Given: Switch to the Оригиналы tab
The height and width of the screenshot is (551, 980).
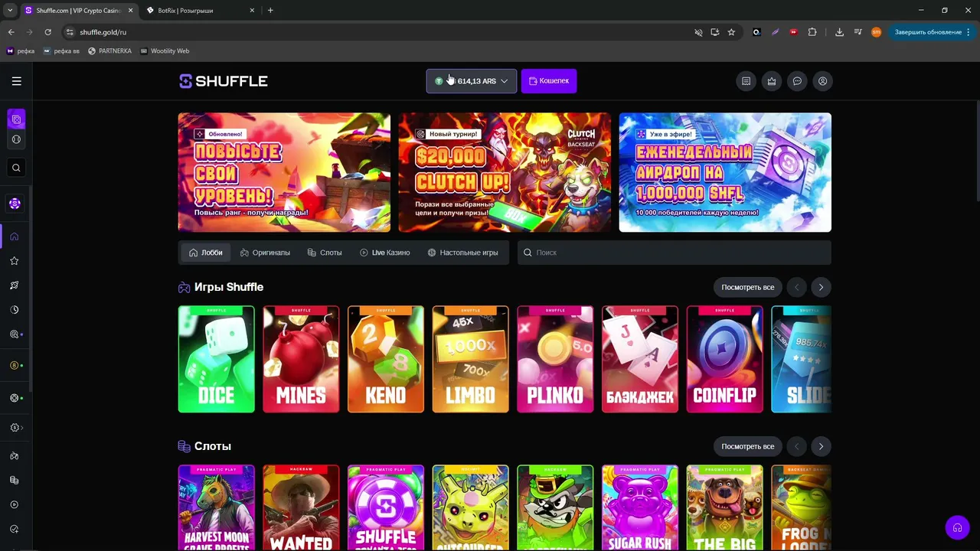Looking at the screenshot, I should tap(265, 253).
